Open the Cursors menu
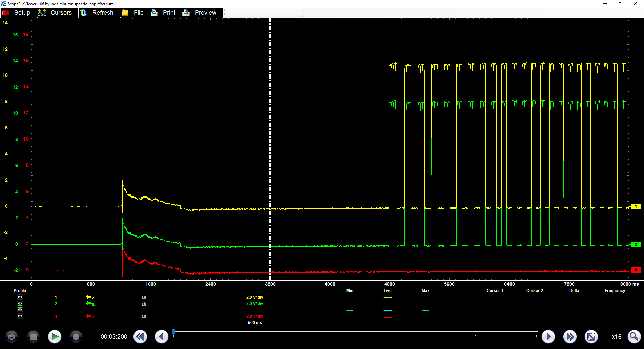The height and width of the screenshot is (349, 644). [58, 13]
